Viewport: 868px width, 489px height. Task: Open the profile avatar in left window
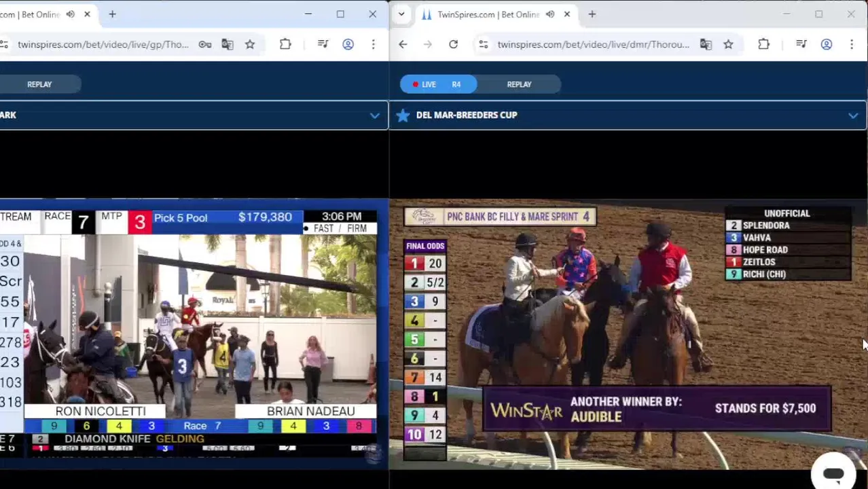coord(348,45)
